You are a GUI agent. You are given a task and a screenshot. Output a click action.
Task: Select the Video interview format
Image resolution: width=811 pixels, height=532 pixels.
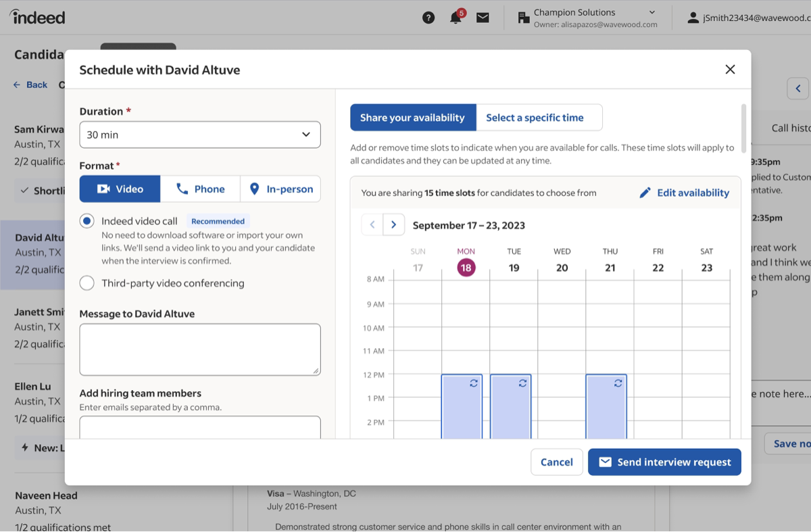click(120, 189)
